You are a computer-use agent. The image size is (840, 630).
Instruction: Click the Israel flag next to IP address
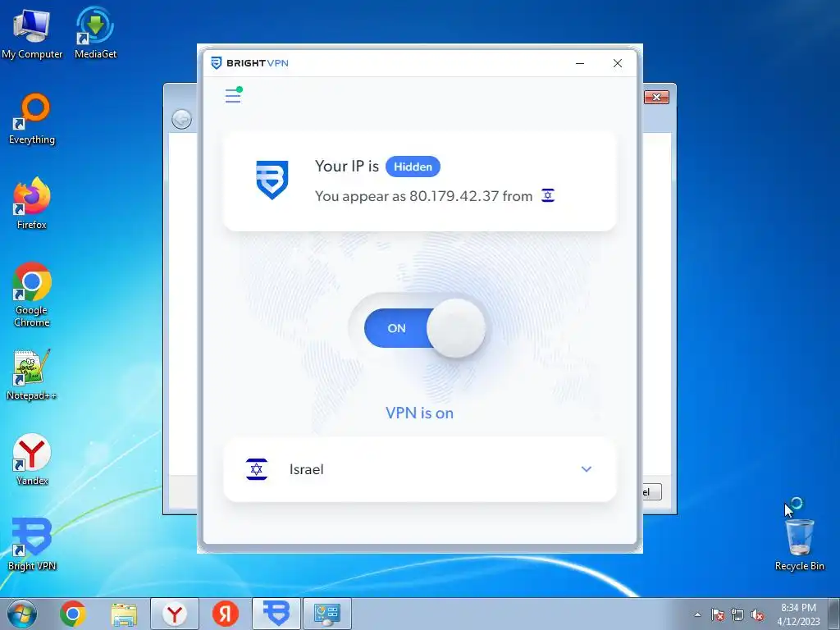pyautogui.click(x=547, y=195)
